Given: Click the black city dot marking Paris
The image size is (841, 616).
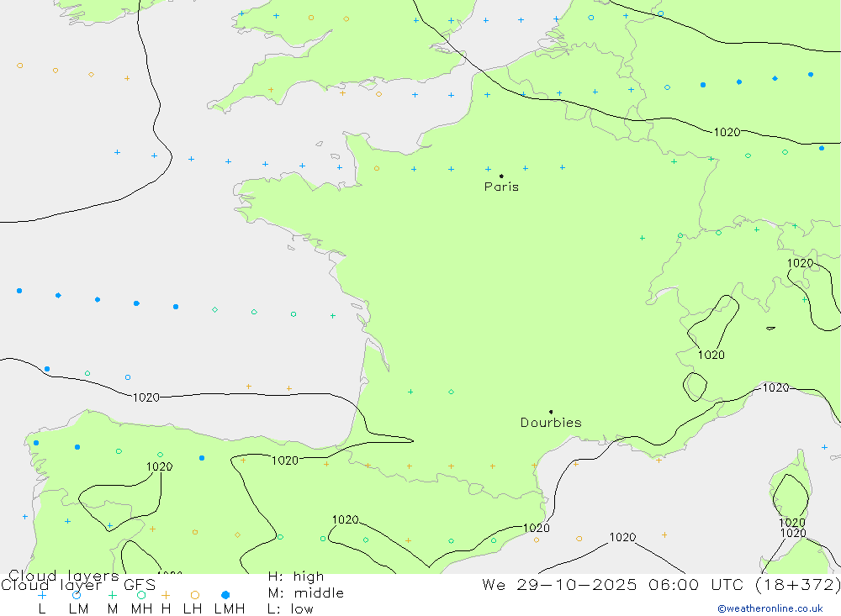Looking at the screenshot, I should coord(501,176).
